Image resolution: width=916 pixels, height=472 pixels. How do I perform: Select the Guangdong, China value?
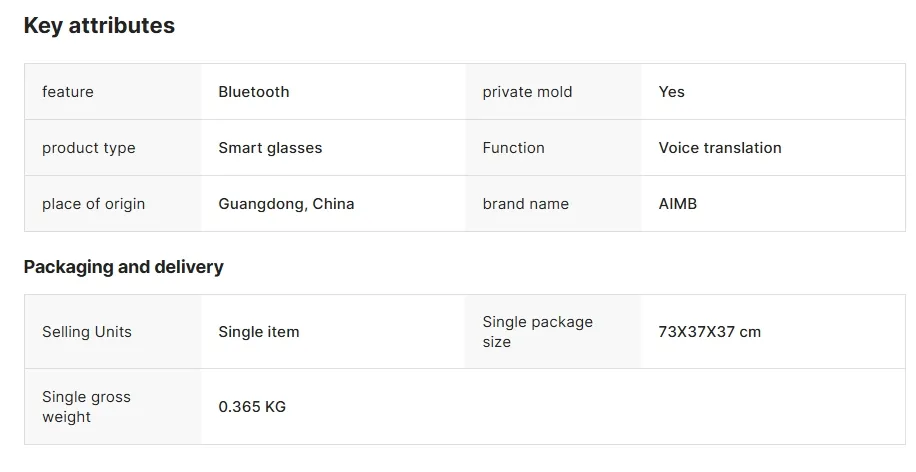pyautogui.click(x=286, y=204)
